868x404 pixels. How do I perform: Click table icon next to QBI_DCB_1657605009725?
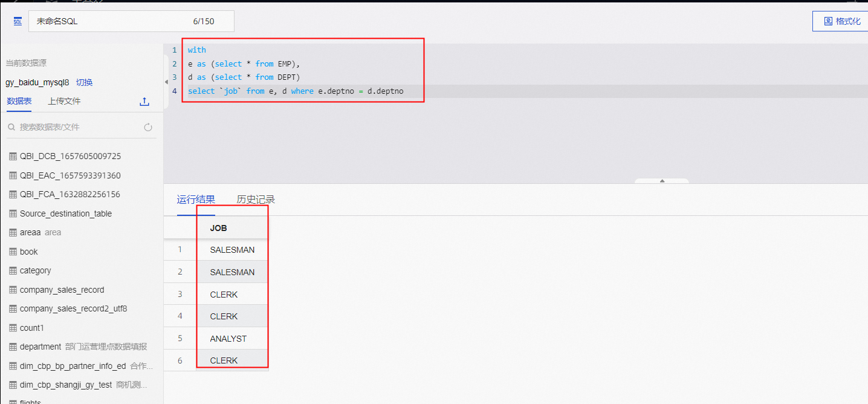(13, 156)
